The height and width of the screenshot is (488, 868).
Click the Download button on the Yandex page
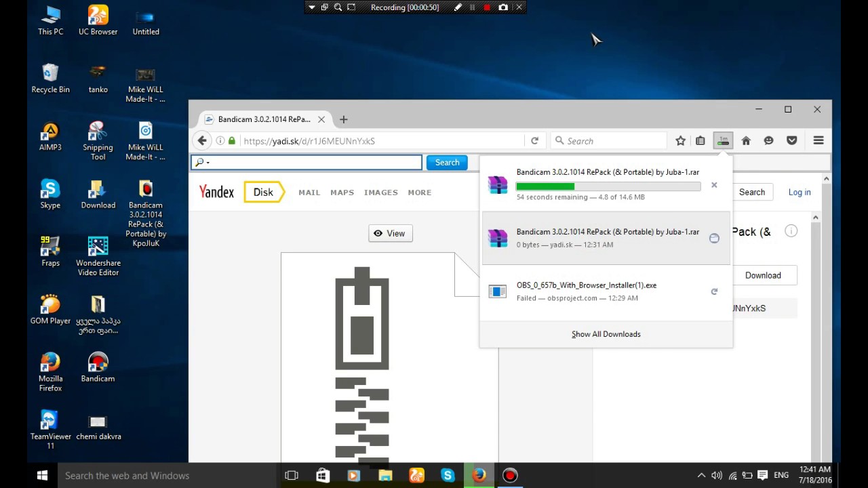tap(763, 275)
